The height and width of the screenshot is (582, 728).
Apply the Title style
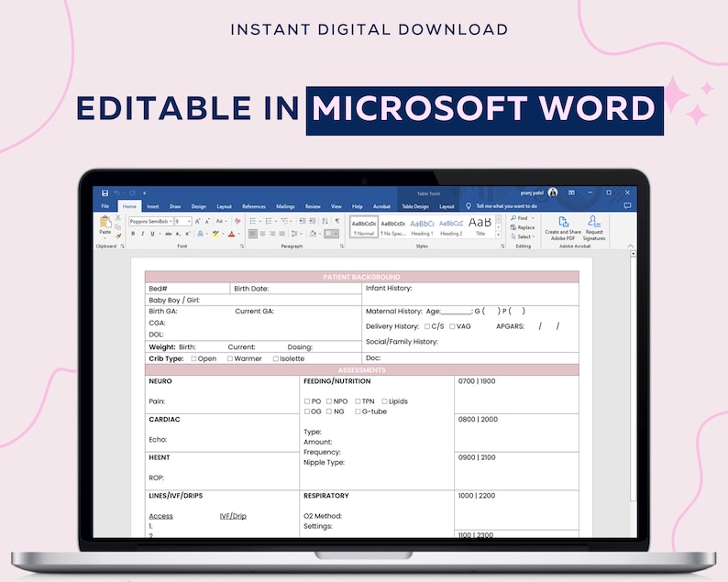480,227
